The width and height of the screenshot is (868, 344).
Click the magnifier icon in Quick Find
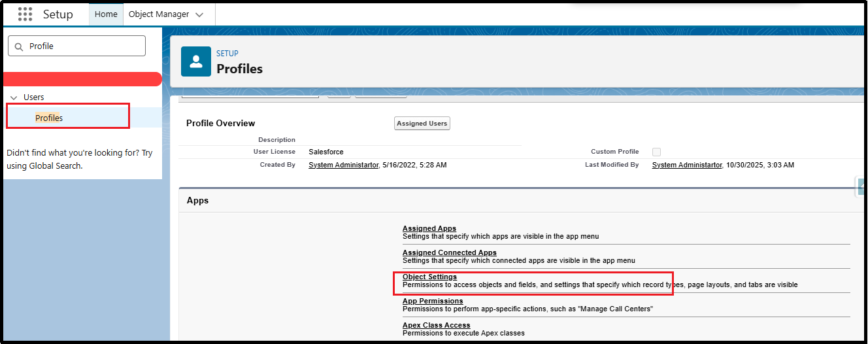pos(19,46)
